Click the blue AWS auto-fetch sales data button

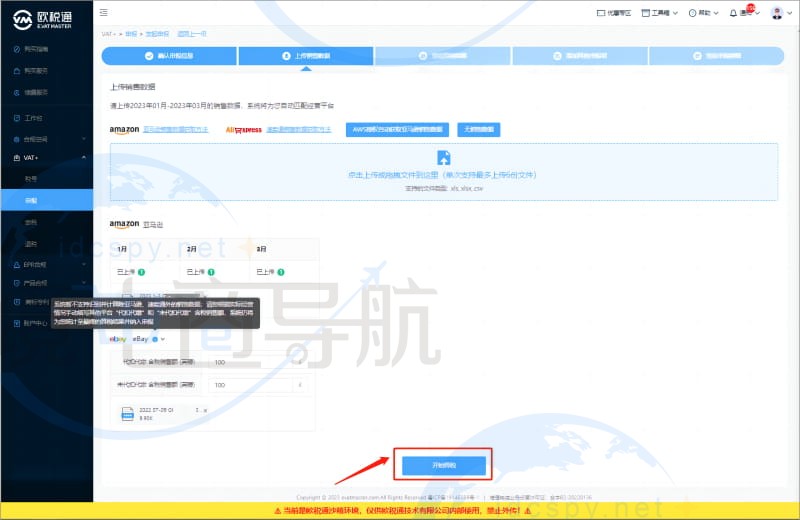tap(397, 130)
